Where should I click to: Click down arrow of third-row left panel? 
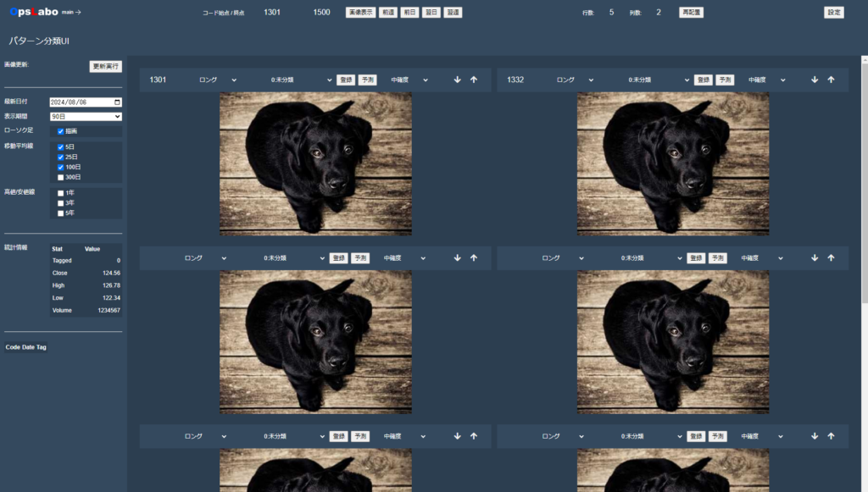coord(457,436)
